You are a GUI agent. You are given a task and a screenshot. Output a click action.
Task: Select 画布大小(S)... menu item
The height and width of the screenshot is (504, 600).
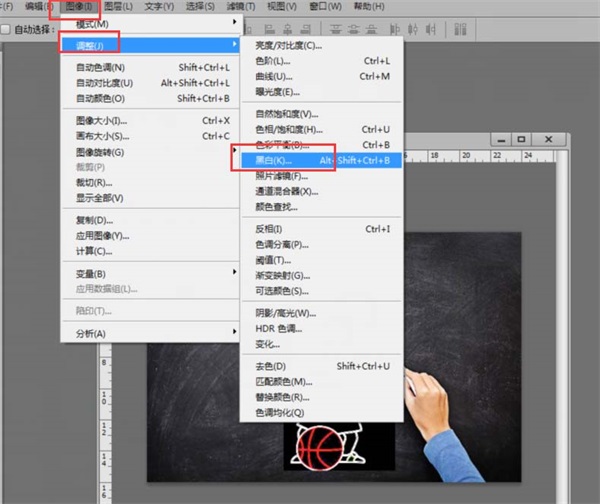click(x=151, y=136)
